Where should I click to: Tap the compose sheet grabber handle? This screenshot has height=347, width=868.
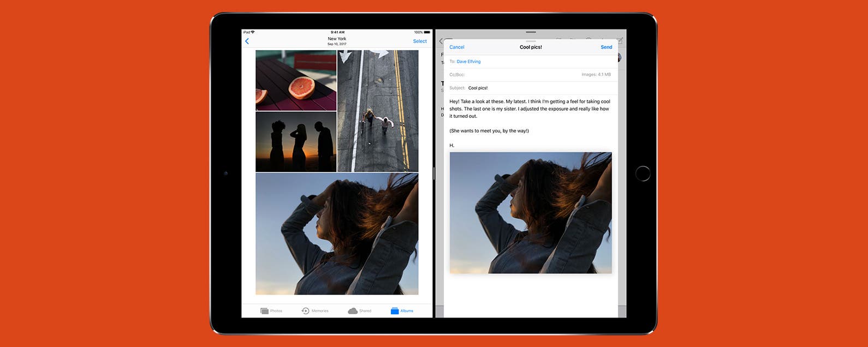[x=531, y=41]
